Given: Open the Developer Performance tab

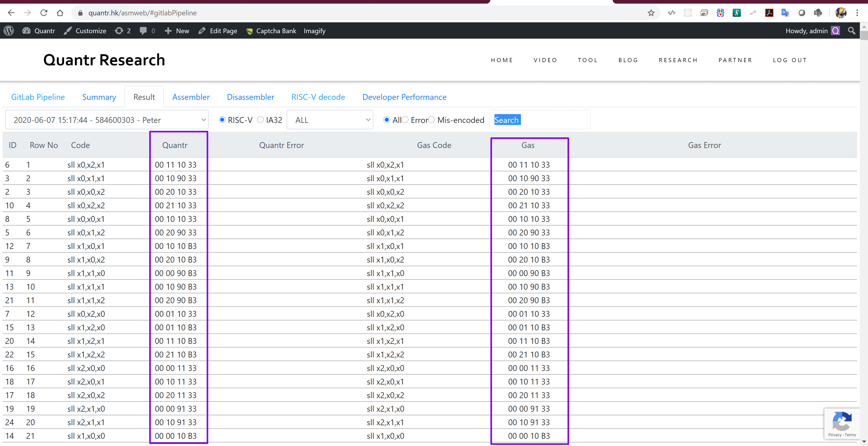Looking at the screenshot, I should pyautogui.click(x=404, y=97).
